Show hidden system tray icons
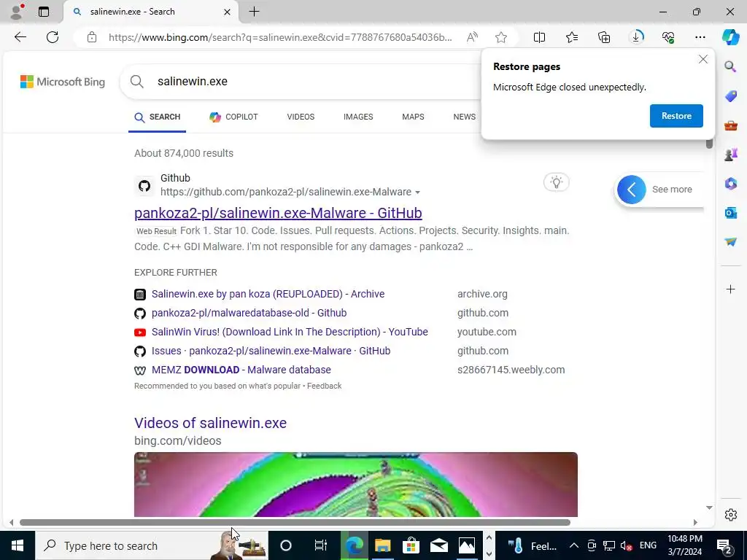747x560 pixels. point(573,545)
